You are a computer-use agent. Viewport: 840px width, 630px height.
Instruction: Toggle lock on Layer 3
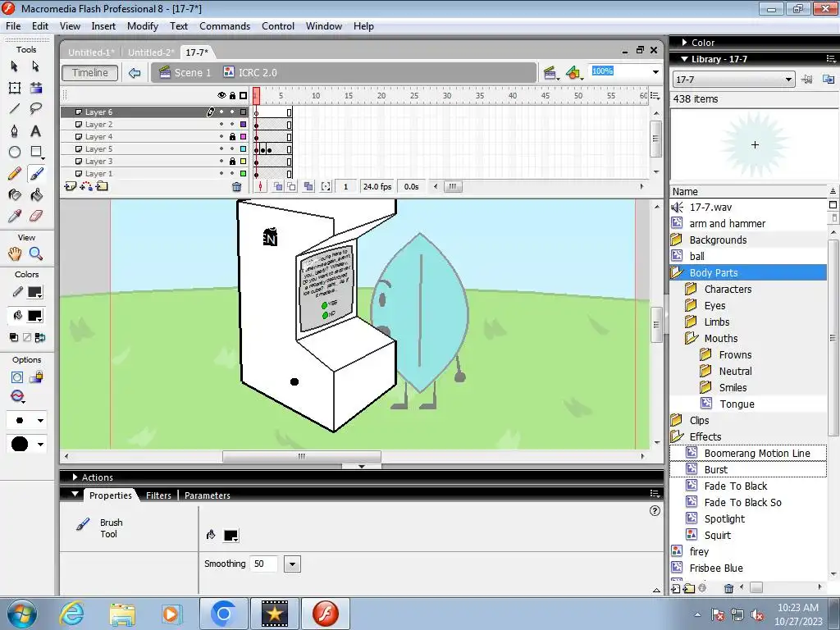[x=232, y=162]
